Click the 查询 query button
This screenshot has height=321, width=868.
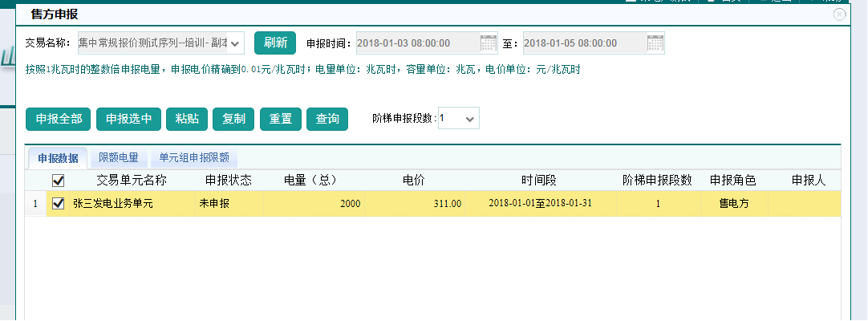[327, 119]
